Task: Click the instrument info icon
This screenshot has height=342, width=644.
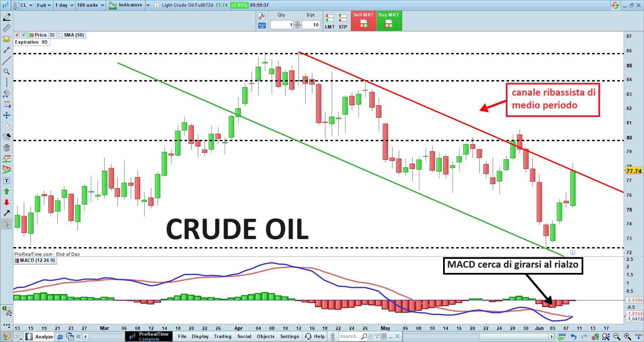Action: [157, 5]
